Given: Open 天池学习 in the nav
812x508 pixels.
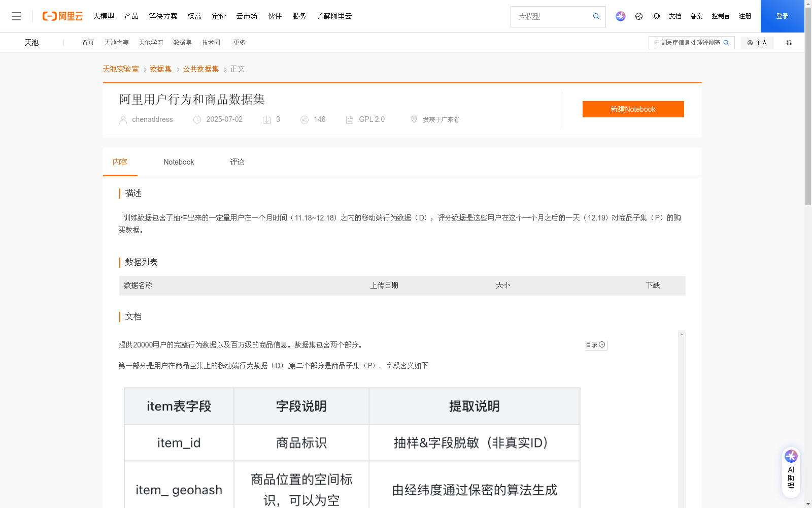Looking at the screenshot, I should point(151,43).
